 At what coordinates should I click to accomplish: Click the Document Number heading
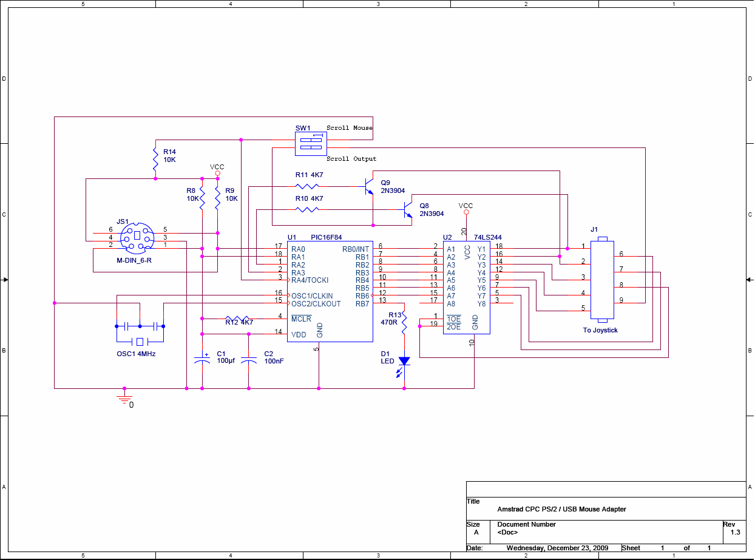(x=527, y=524)
